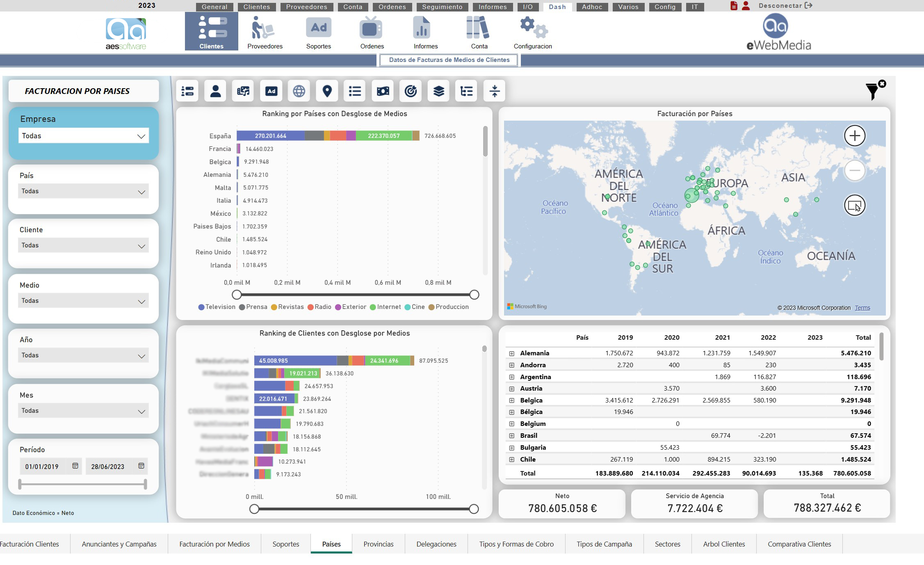Toggle Revistas legend item

coord(287,307)
